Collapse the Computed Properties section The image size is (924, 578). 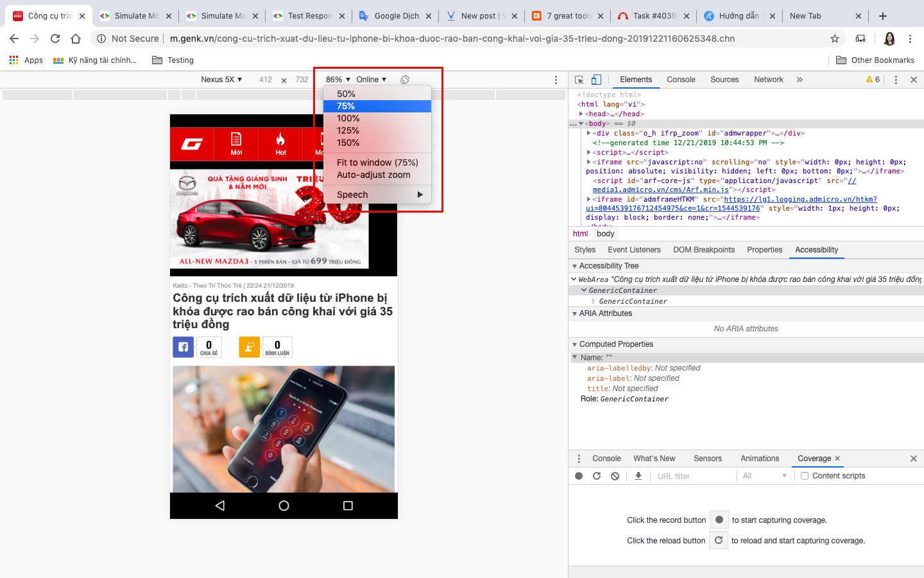(x=575, y=344)
